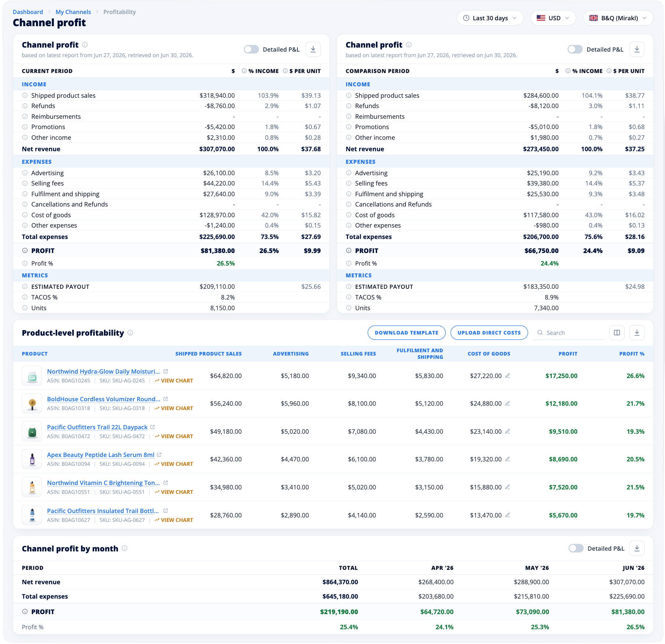Open Northwind Vitamin C Brightening Toner link
Image resolution: width=665 pixels, height=644 pixels.
pyautogui.click(x=104, y=483)
